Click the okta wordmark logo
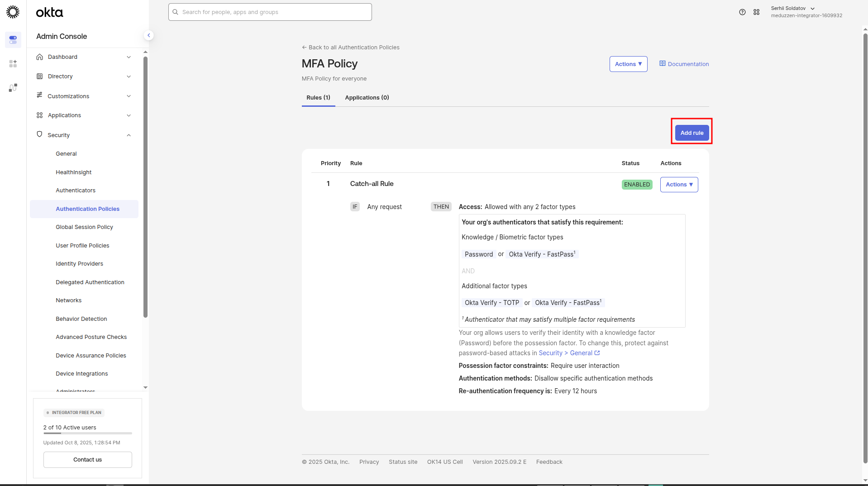868x486 pixels. [x=49, y=12]
